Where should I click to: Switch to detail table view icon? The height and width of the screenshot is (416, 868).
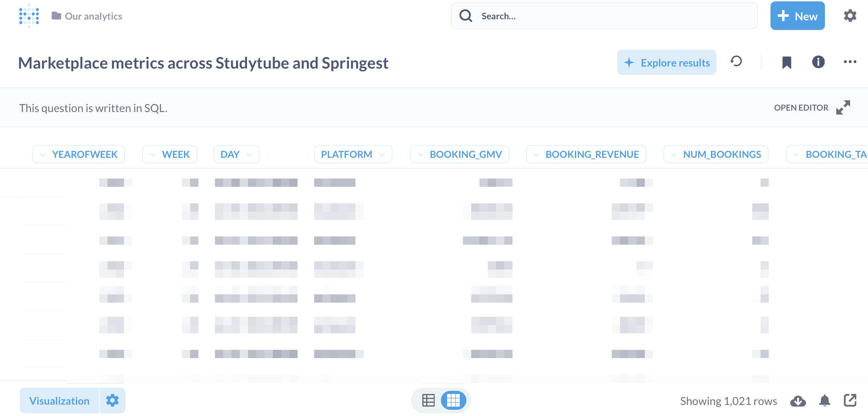(428, 400)
